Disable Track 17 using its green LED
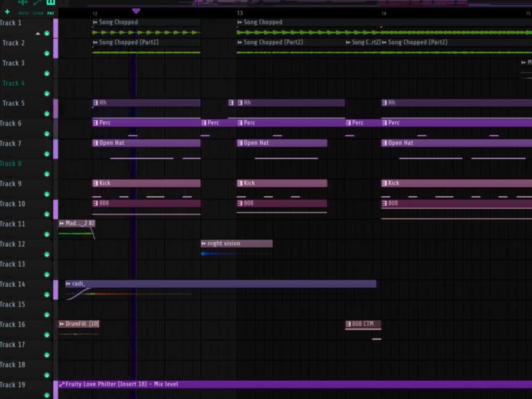Image resolution: width=532 pixels, height=399 pixels. point(47,354)
